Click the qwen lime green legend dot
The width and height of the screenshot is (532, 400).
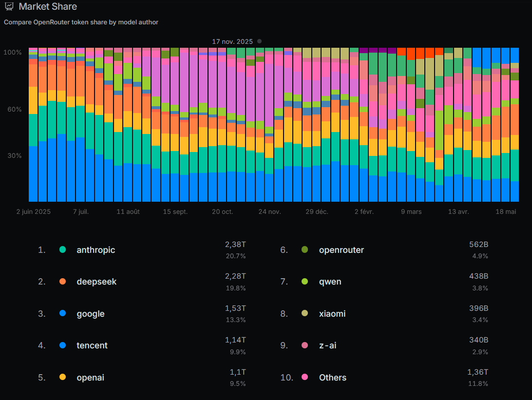(304, 282)
